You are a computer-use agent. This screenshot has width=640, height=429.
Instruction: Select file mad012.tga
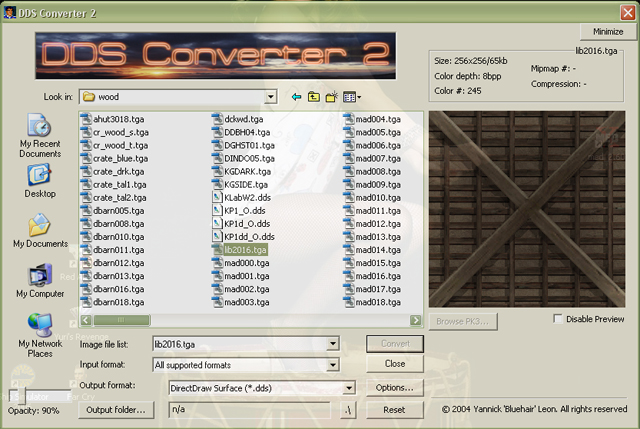[372, 223]
